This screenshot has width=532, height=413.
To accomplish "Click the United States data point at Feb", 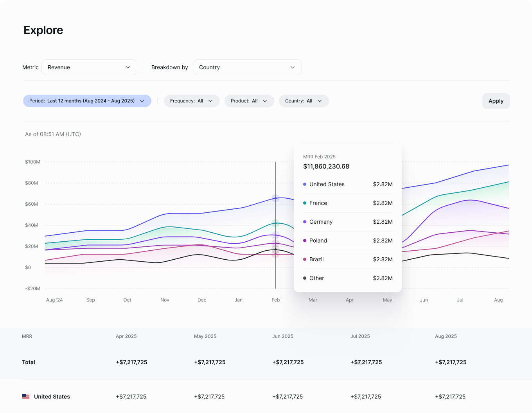I will 275,198.
